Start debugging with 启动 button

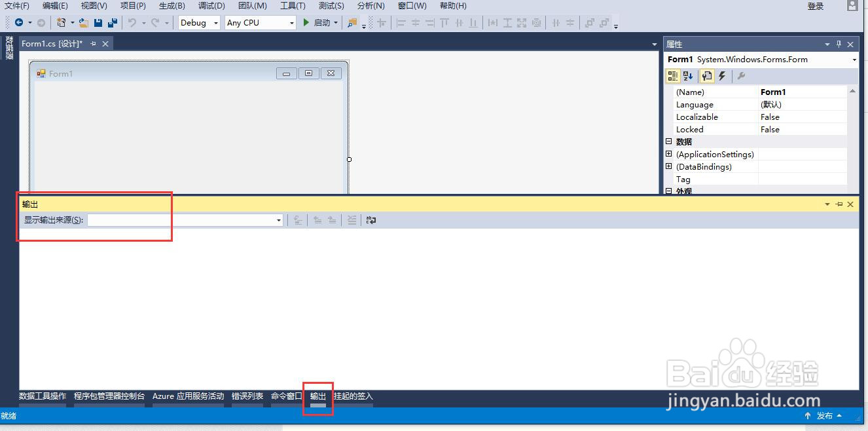(317, 22)
